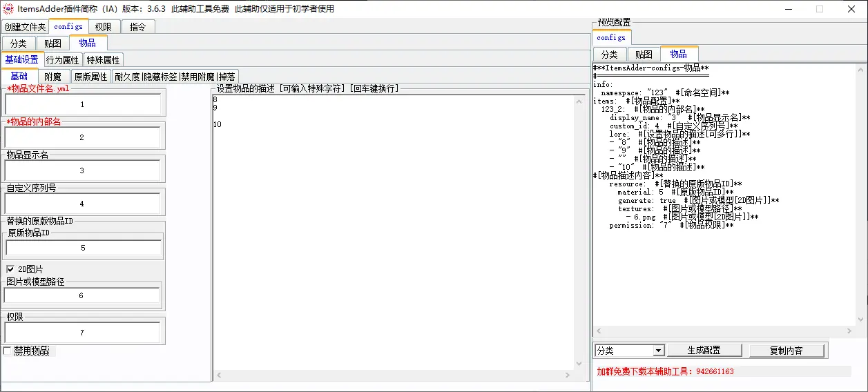The height and width of the screenshot is (392, 868).
Task: Click the generate: true line in preview
Action: pyautogui.click(x=698, y=200)
